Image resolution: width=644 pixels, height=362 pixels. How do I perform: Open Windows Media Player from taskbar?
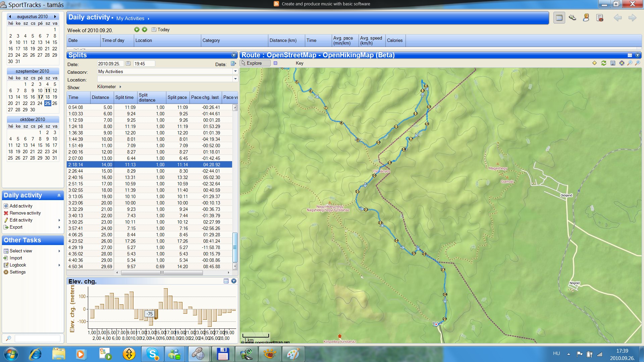pyautogui.click(x=80, y=354)
